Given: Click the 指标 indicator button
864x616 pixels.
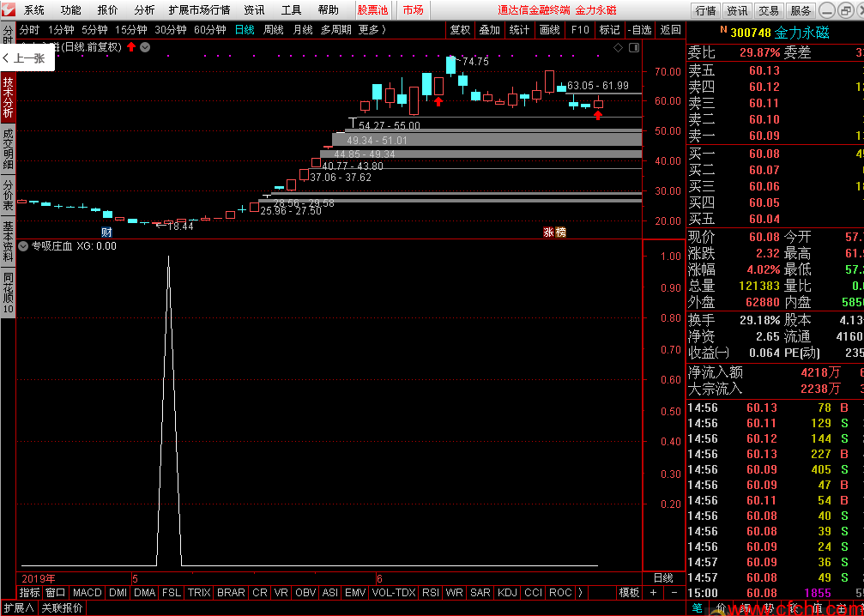Looking at the screenshot, I should [29, 593].
